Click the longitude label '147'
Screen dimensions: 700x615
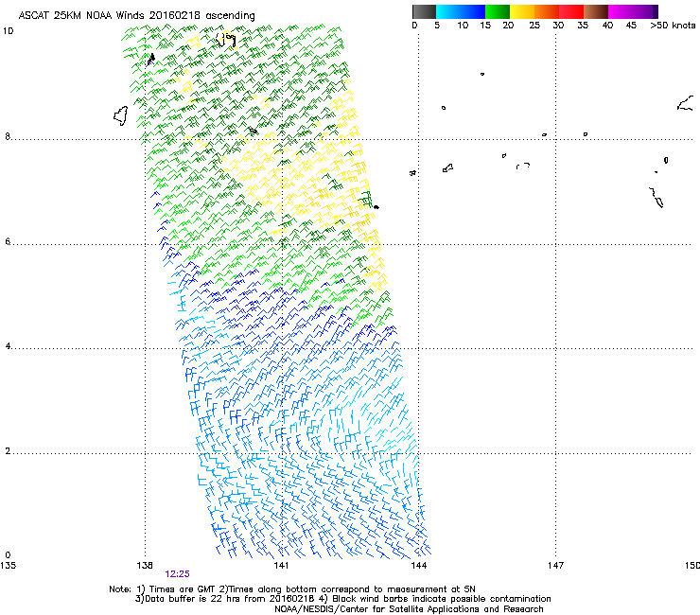[556, 566]
